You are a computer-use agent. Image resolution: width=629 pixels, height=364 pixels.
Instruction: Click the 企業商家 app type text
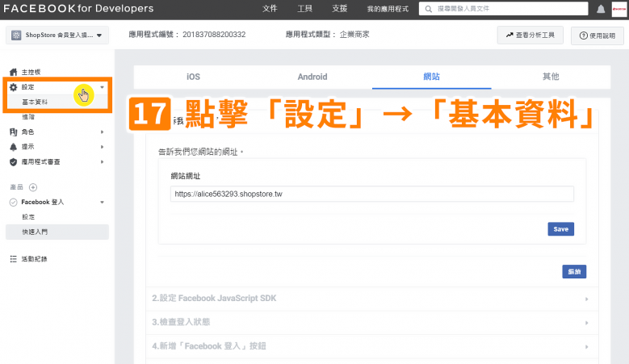354,35
